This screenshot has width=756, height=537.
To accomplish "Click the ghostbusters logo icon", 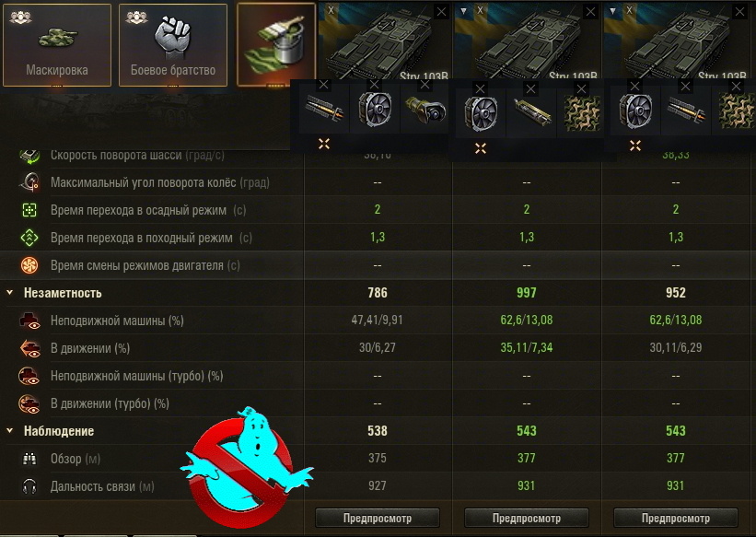I will [246, 467].
